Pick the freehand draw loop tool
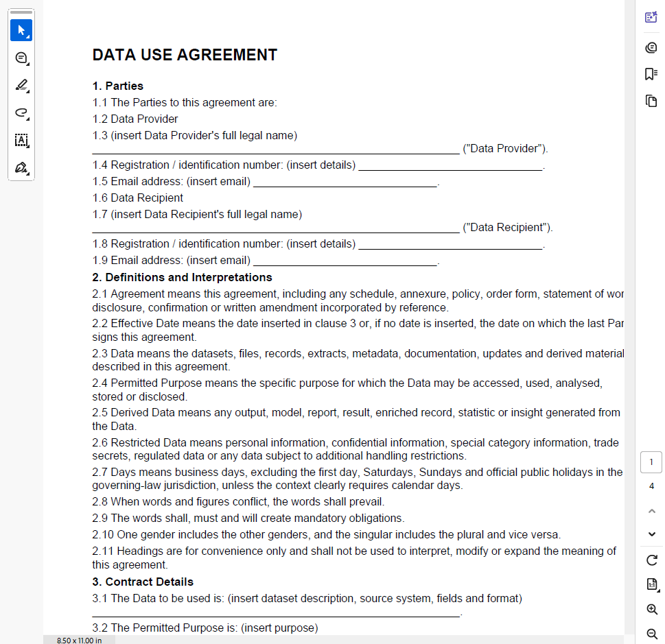 click(x=21, y=112)
